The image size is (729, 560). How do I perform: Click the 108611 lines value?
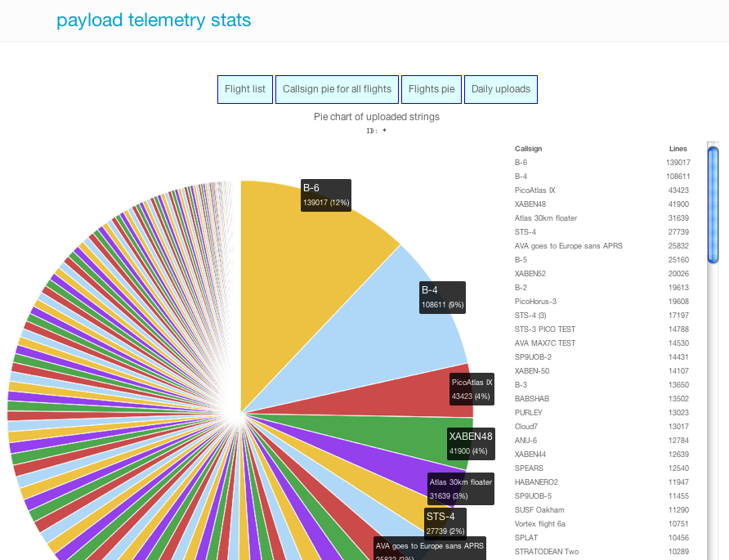678,177
